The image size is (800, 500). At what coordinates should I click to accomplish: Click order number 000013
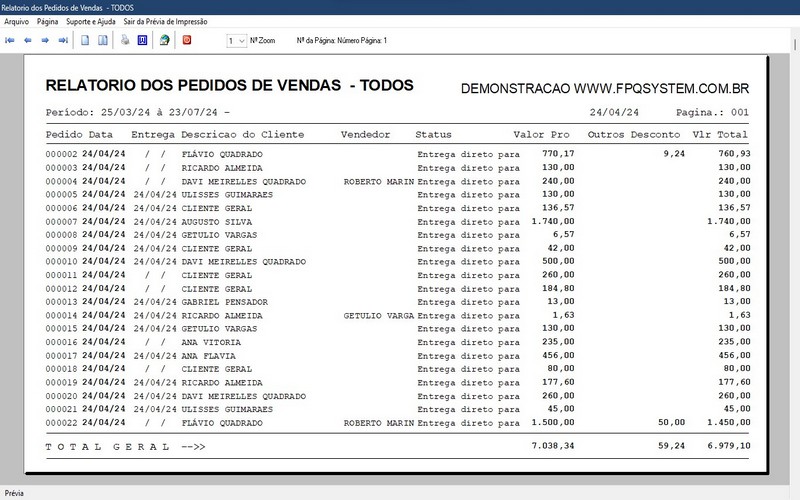click(x=61, y=302)
